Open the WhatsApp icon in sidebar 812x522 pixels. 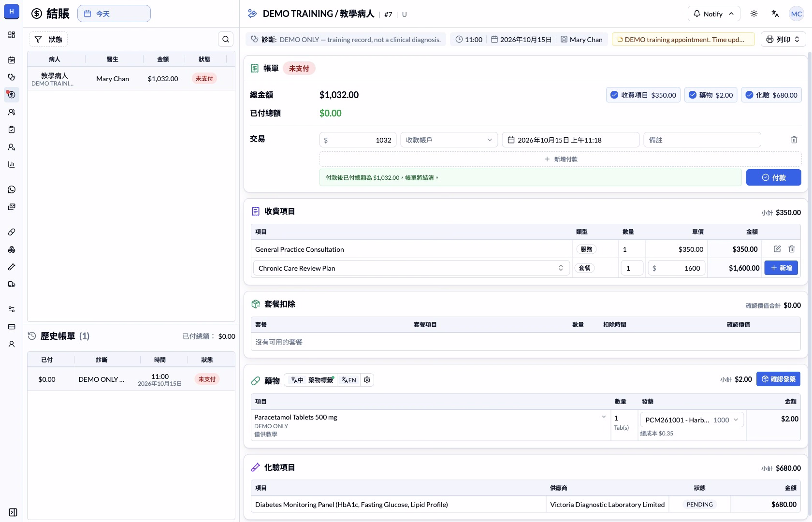tap(12, 189)
